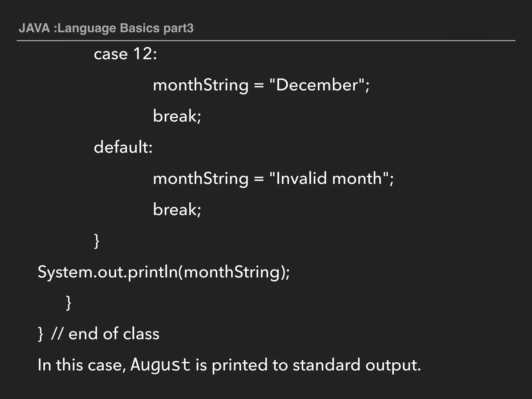Image resolution: width=532 pixels, height=399 pixels.
Task: Click 'monthString' in the Invalid month assignment
Action: pyautogui.click(x=201, y=179)
